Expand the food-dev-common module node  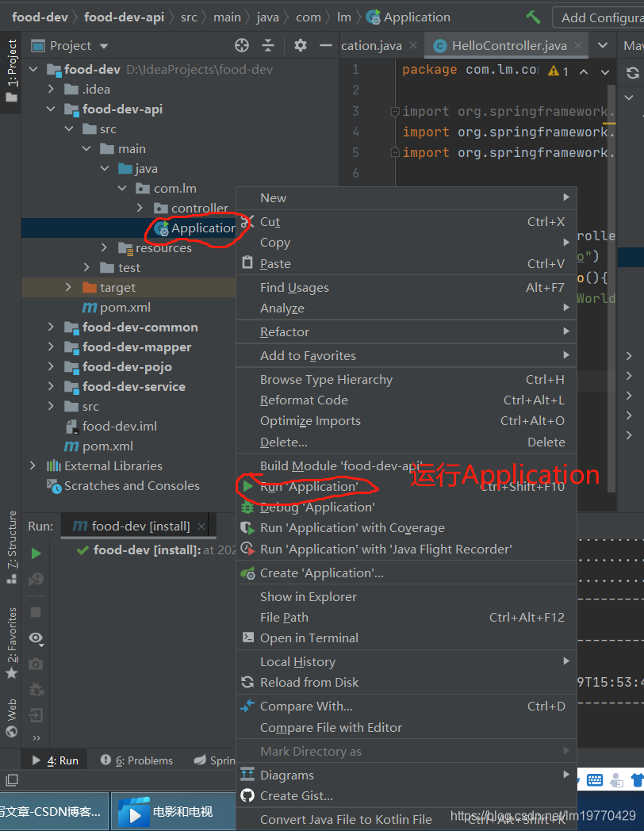[x=51, y=327]
